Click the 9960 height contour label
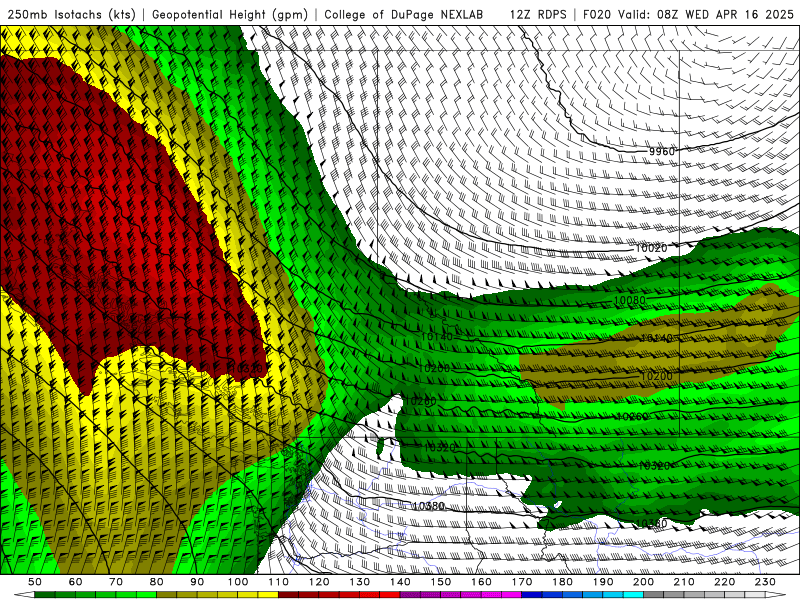 662,152
